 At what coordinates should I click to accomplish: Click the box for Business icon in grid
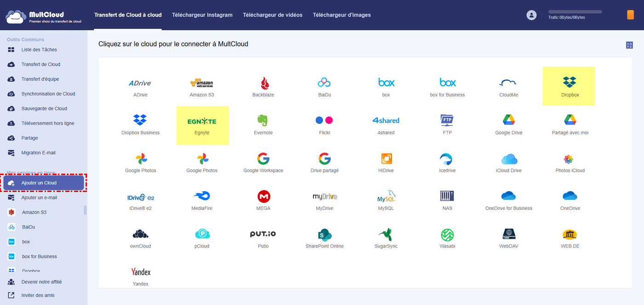point(447,83)
